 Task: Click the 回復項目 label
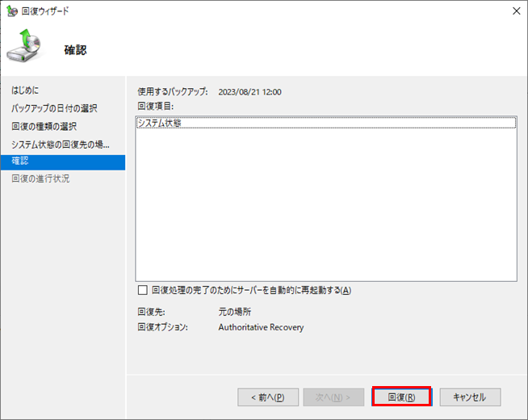[x=156, y=106]
